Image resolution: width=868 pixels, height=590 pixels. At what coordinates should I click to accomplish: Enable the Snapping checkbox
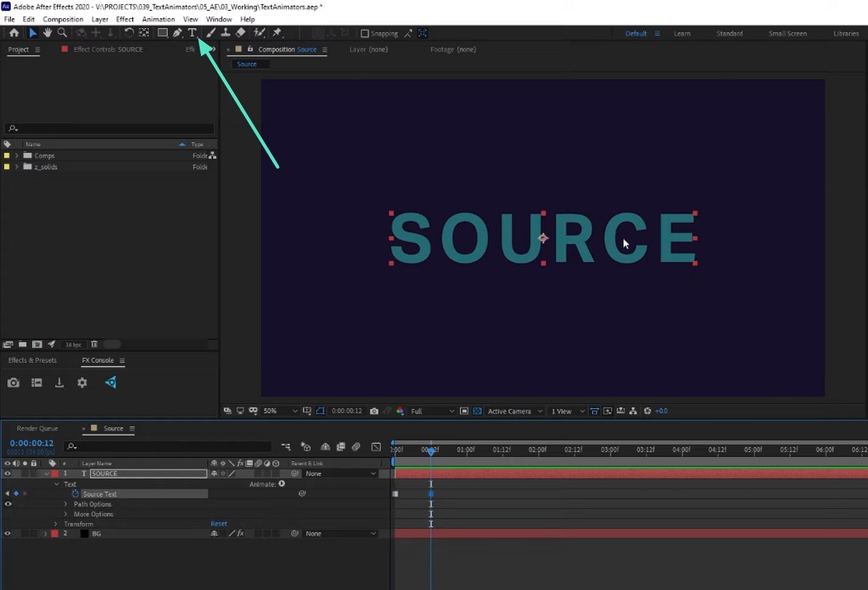click(x=365, y=33)
